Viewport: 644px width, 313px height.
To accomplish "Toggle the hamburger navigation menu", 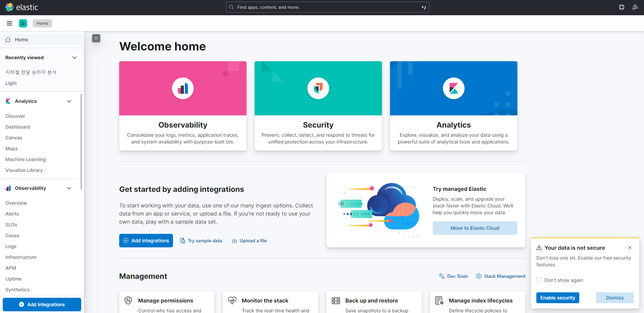I will (9, 23).
